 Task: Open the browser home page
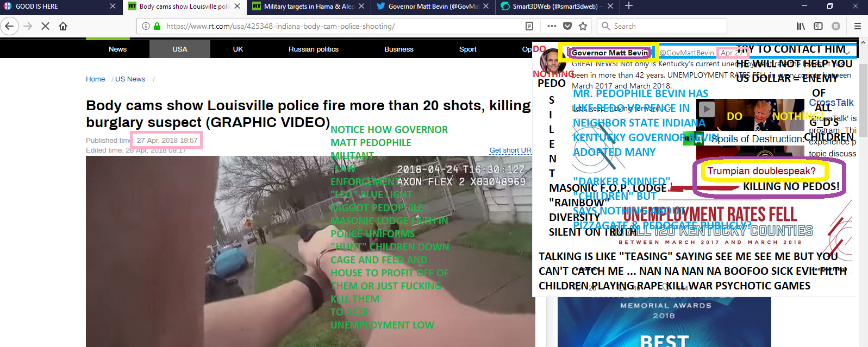(x=63, y=26)
